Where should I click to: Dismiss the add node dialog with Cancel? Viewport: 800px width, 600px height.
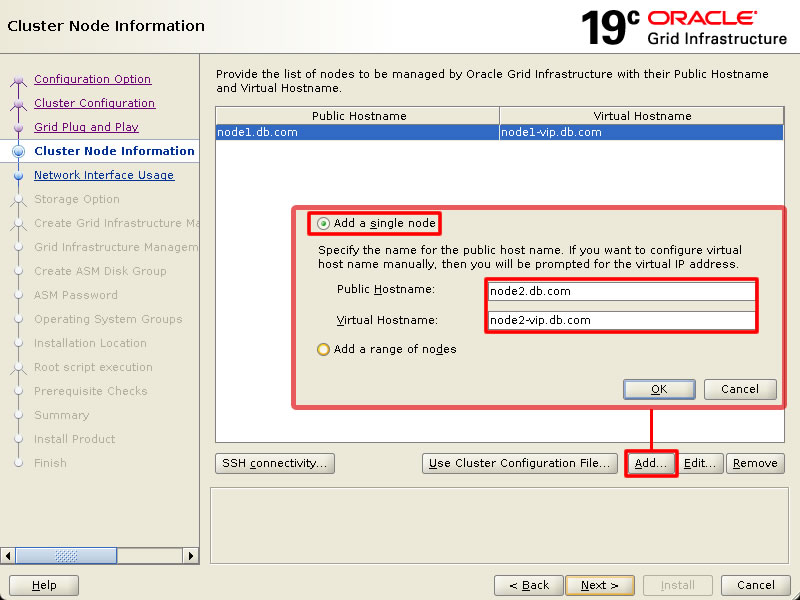[740, 389]
